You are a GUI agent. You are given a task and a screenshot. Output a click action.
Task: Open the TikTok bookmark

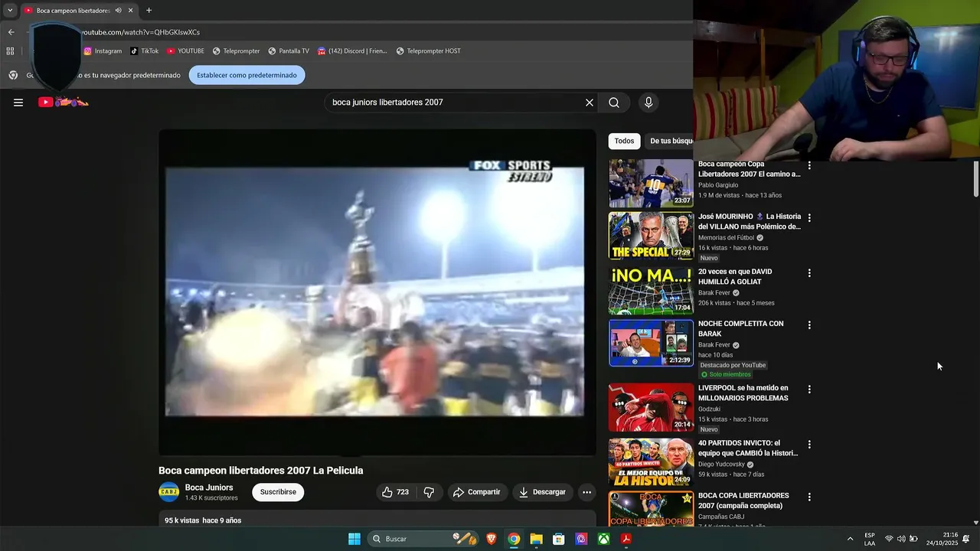144,51
